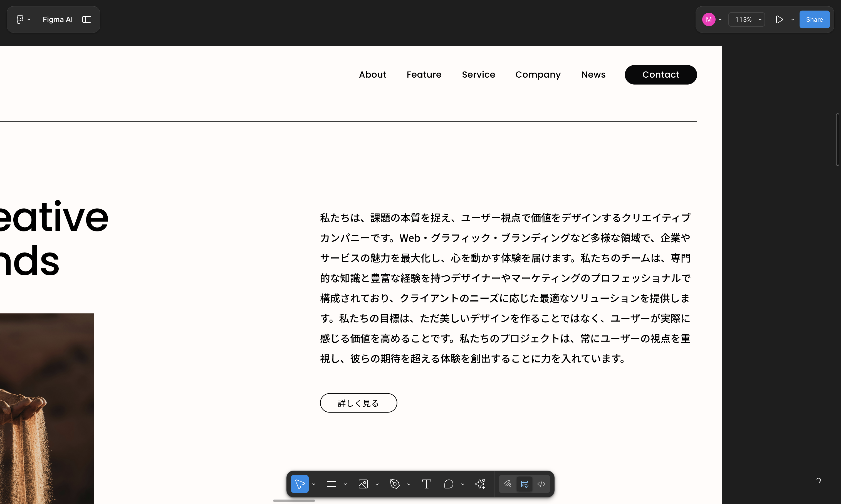Click the Feature nav item
Image resolution: width=841 pixels, height=504 pixels.
click(x=424, y=74)
